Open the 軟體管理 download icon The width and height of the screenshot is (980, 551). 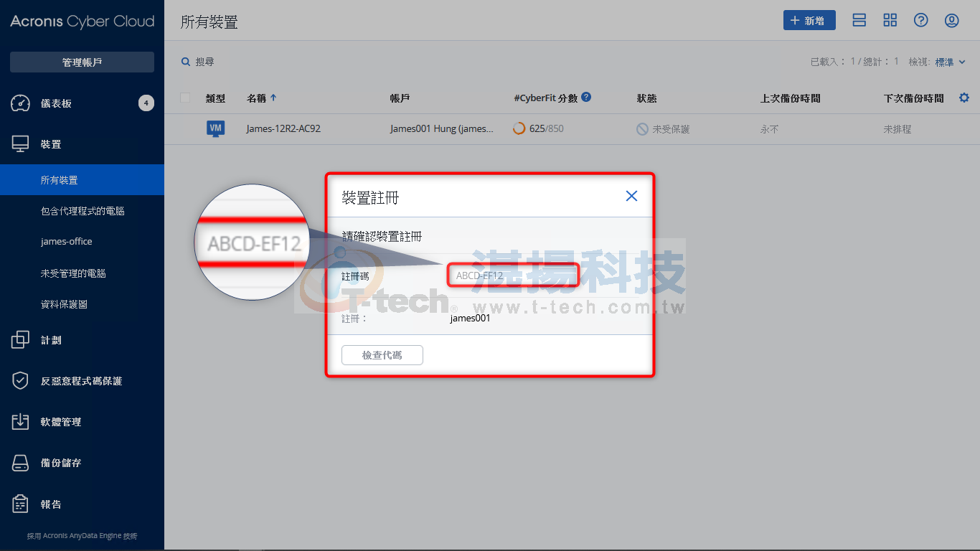click(x=20, y=422)
